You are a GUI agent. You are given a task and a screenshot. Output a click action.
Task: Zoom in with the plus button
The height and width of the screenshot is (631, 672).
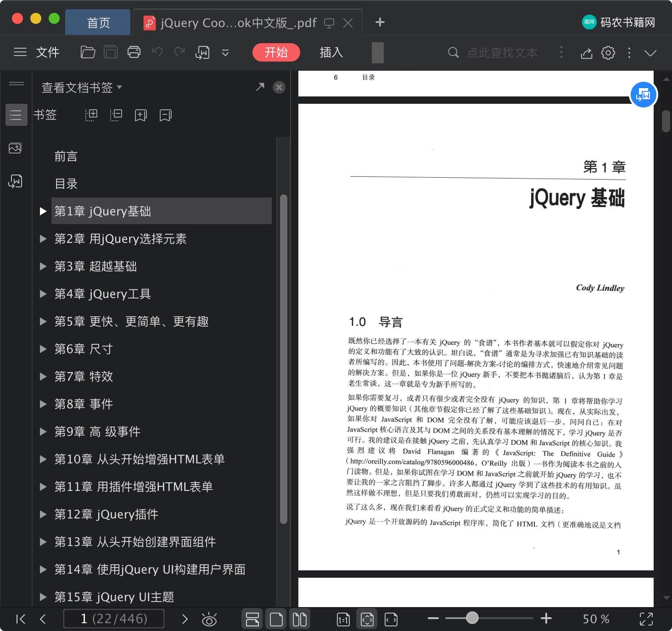[x=546, y=618]
